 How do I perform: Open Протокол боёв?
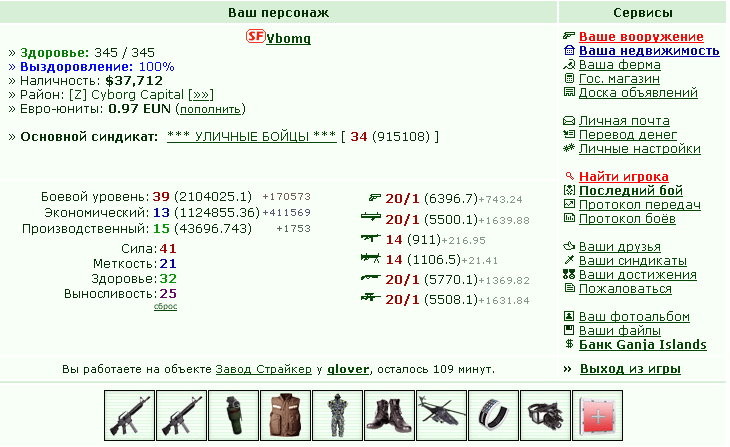coord(627,218)
